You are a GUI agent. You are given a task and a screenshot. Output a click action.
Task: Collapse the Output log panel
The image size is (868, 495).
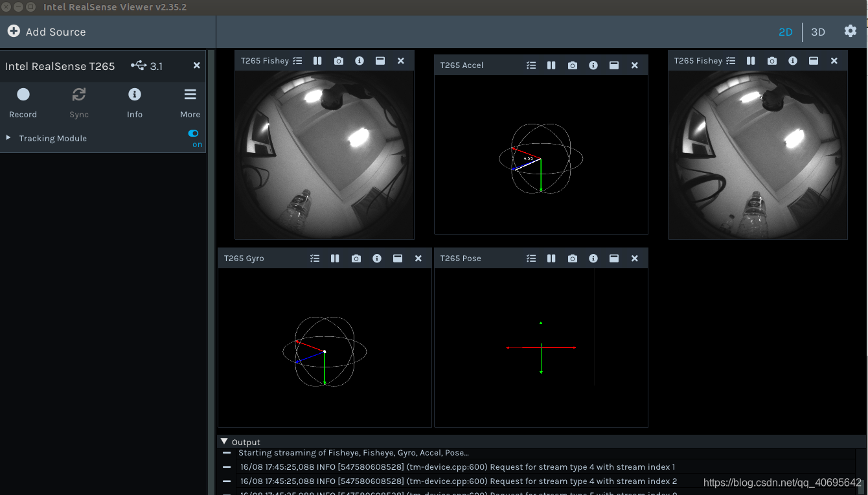point(225,441)
